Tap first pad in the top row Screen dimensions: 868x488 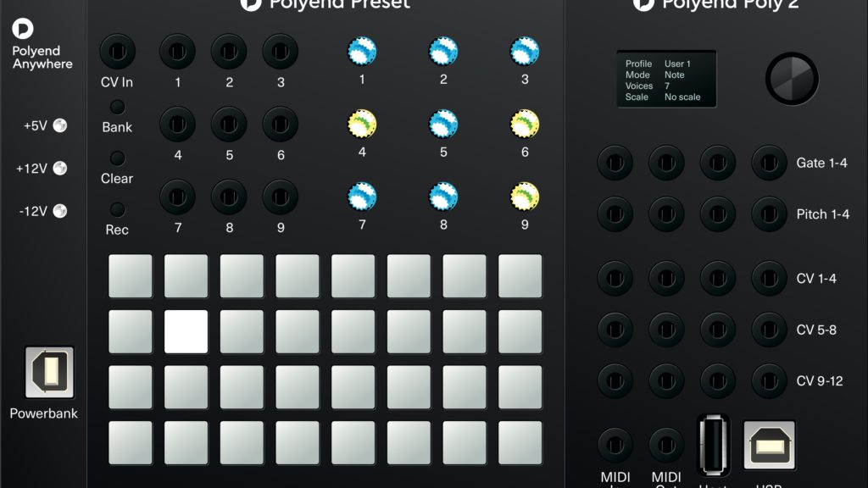pos(130,276)
